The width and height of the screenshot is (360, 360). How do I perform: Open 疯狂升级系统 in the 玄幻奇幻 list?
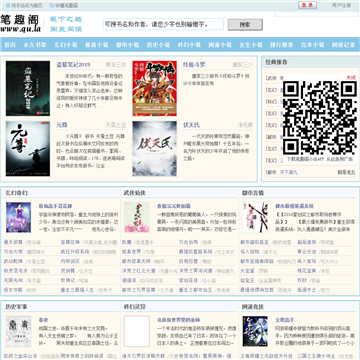(x=75, y=252)
